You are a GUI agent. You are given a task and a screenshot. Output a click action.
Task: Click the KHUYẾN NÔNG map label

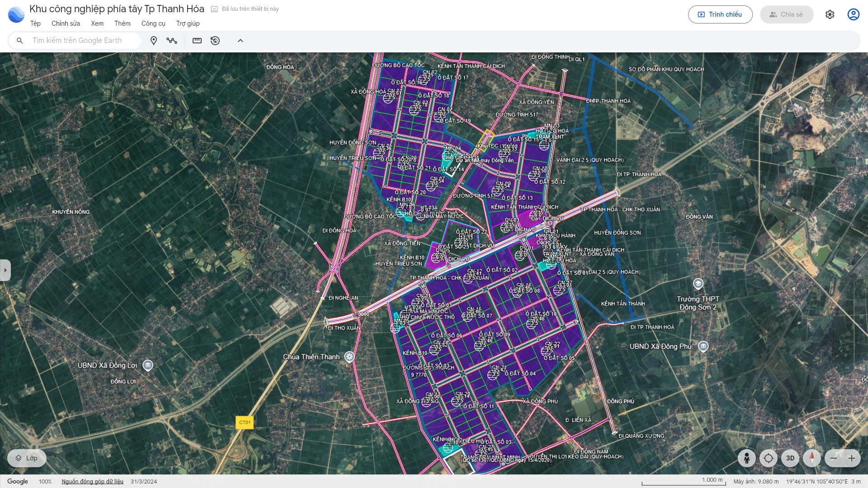(71, 212)
